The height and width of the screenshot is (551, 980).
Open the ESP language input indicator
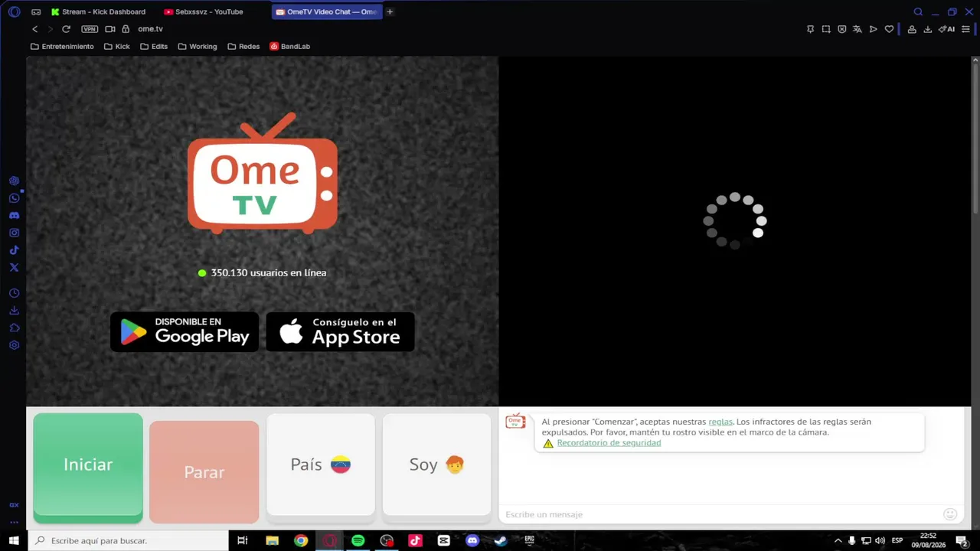(x=897, y=540)
